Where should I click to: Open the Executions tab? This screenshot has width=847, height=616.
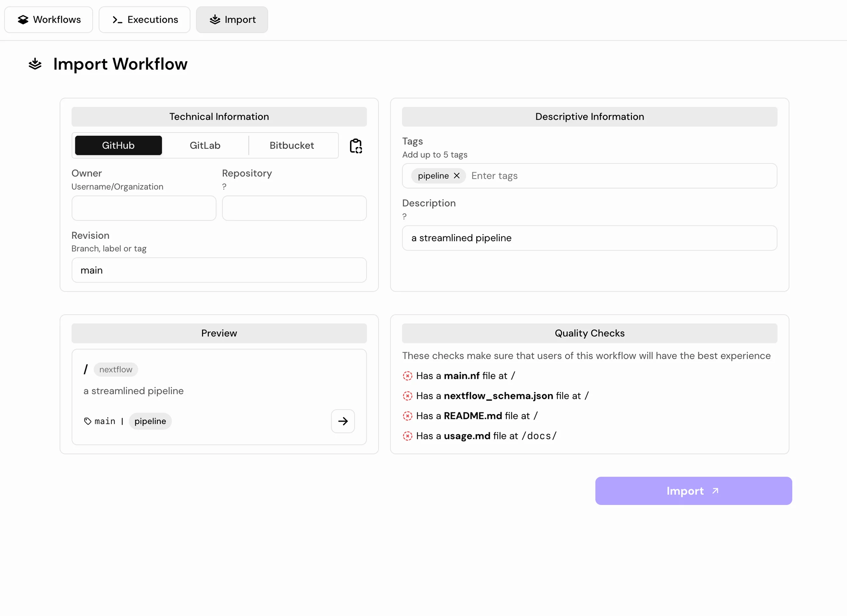pos(145,19)
